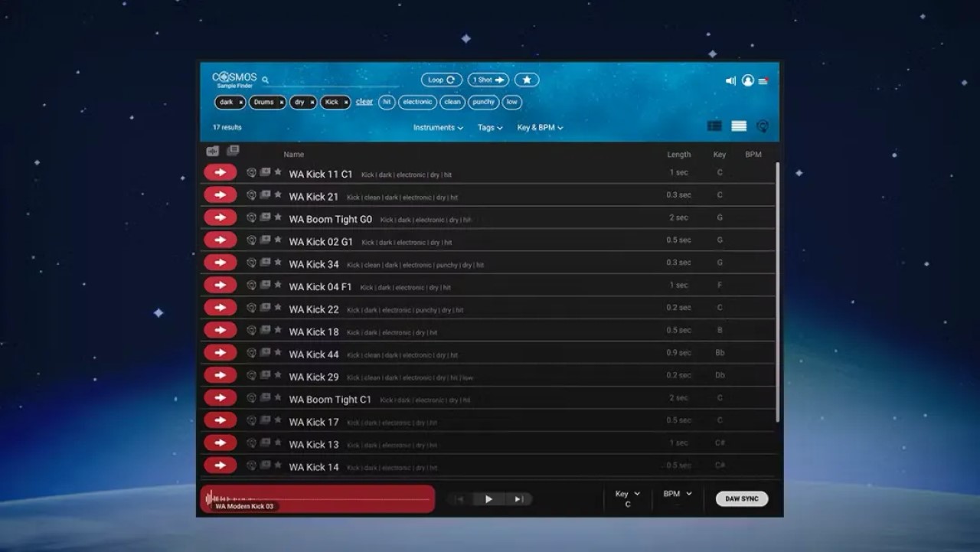Select the WA Kick 02 G1 sample name

[x=321, y=242]
